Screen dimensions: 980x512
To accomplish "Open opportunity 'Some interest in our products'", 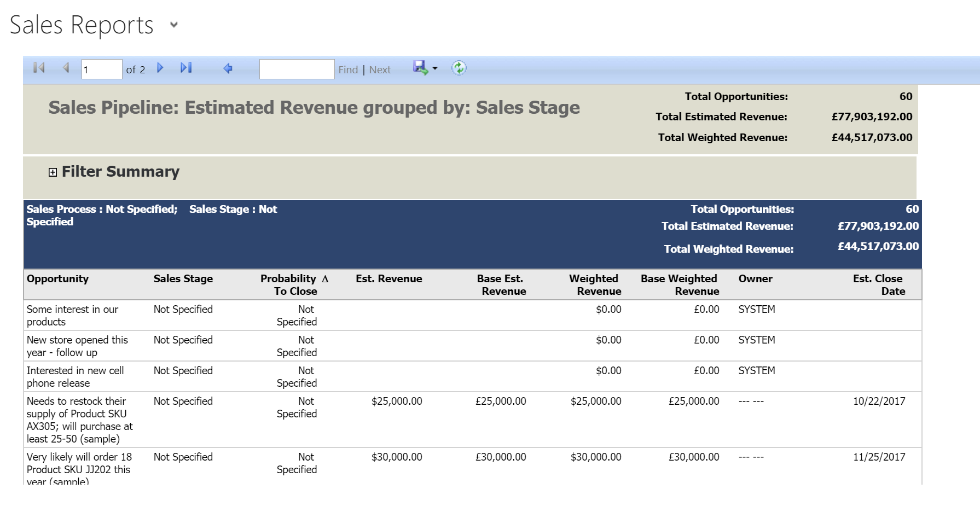I will [x=72, y=315].
